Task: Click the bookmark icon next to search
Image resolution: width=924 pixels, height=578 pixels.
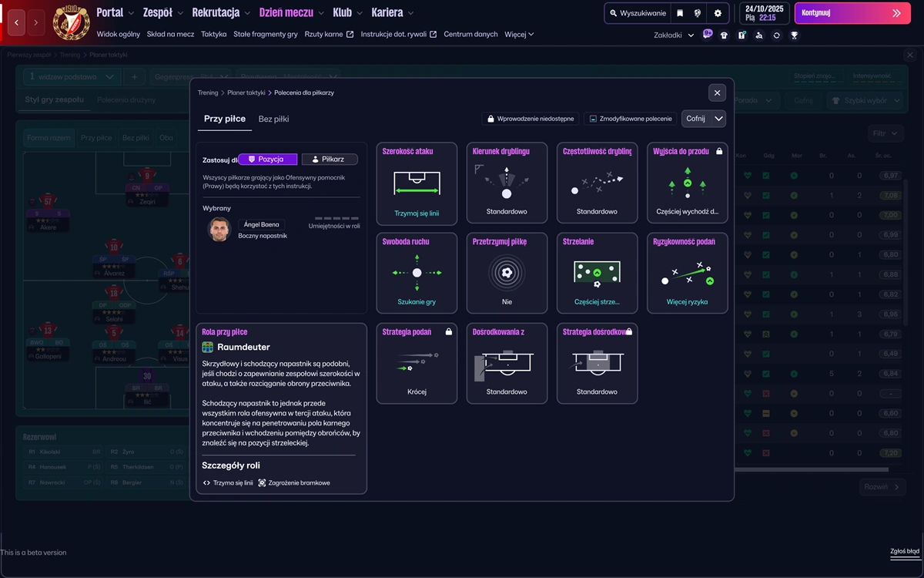Action: point(680,13)
